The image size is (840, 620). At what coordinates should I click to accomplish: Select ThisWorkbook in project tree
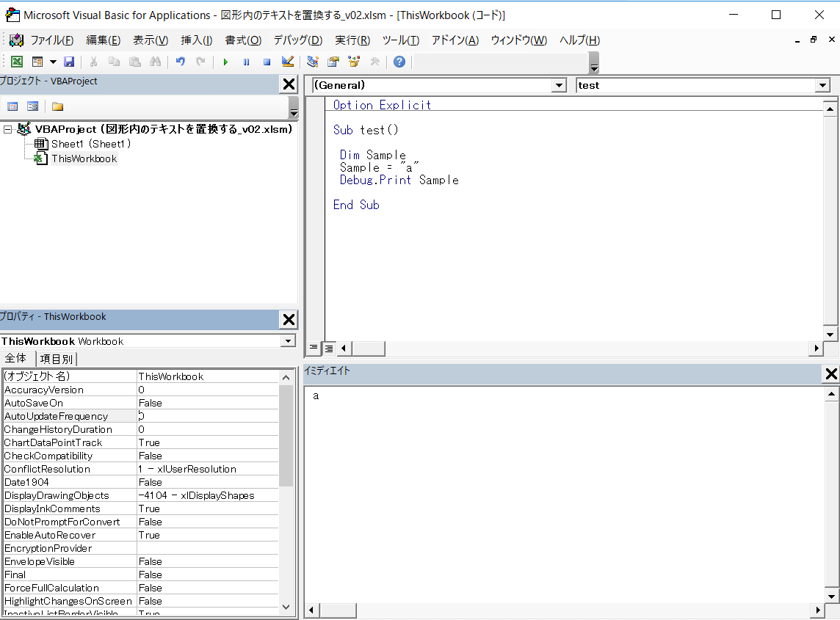84,158
